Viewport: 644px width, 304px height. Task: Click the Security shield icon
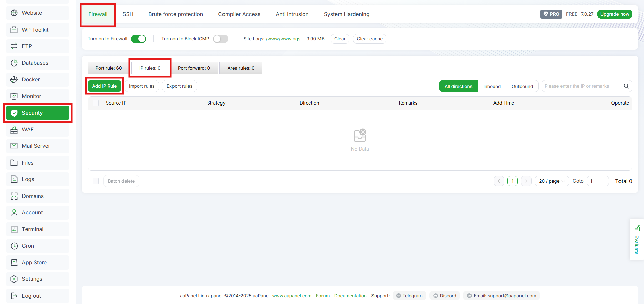14,113
